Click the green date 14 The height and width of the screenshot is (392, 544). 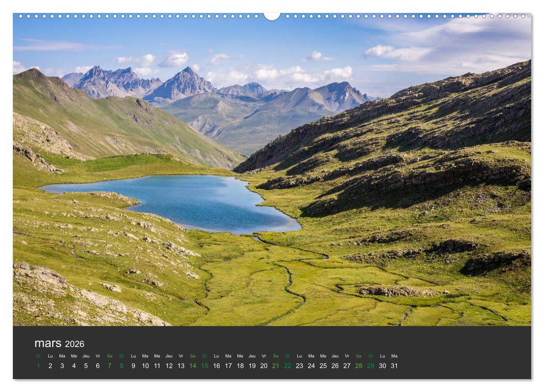pos(192,365)
